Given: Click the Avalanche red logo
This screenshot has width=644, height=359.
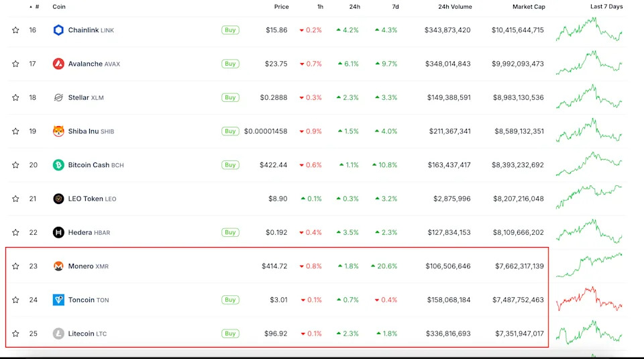Looking at the screenshot, I should (58, 64).
